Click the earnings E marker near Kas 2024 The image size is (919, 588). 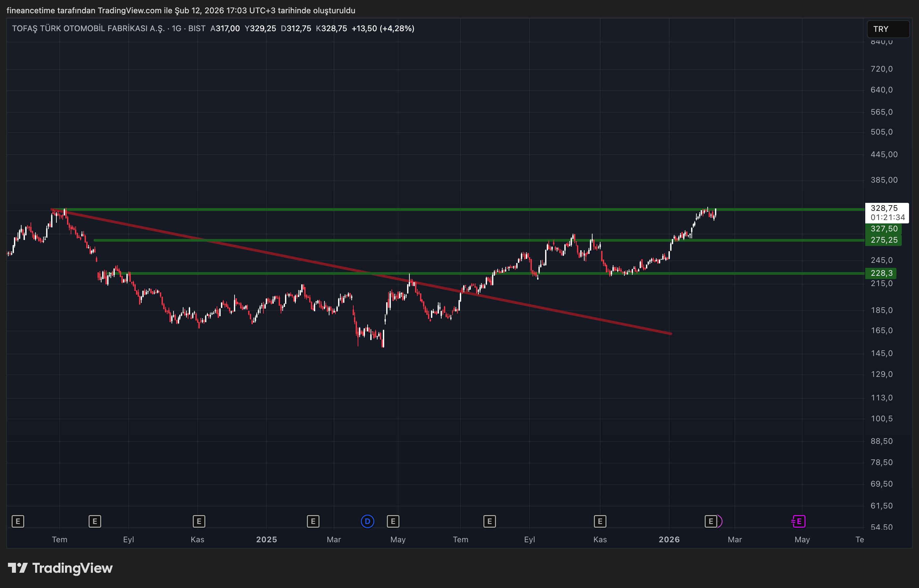tap(199, 521)
